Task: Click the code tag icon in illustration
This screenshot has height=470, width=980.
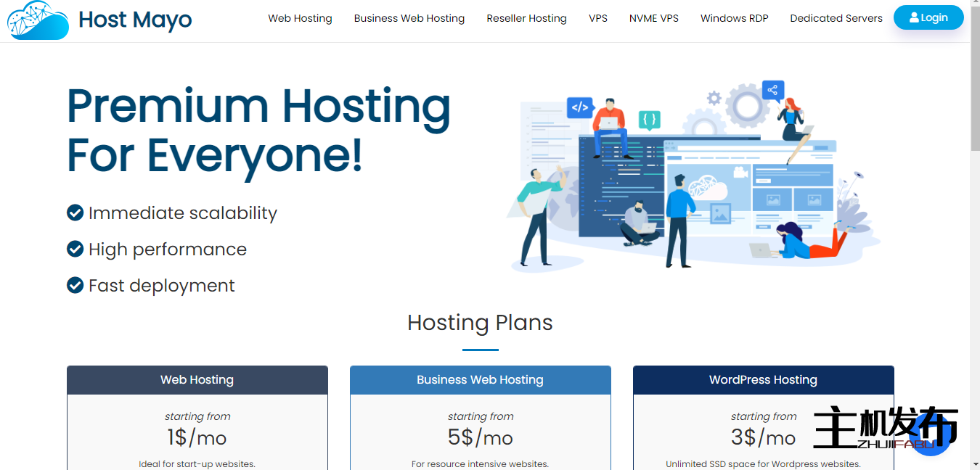Action: [x=579, y=108]
